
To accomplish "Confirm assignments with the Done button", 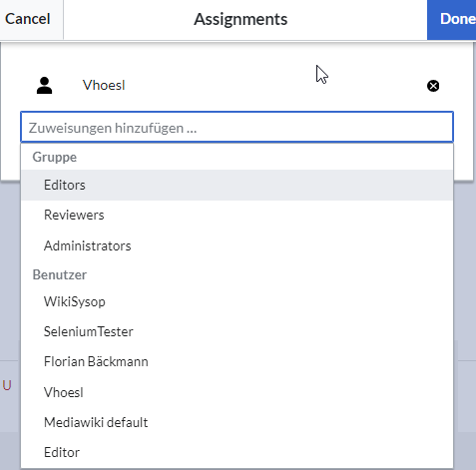I will tap(452, 19).
